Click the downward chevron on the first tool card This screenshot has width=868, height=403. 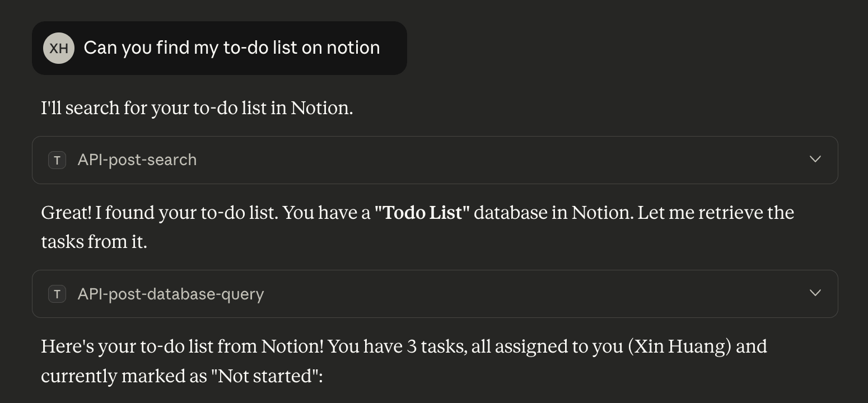click(815, 159)
